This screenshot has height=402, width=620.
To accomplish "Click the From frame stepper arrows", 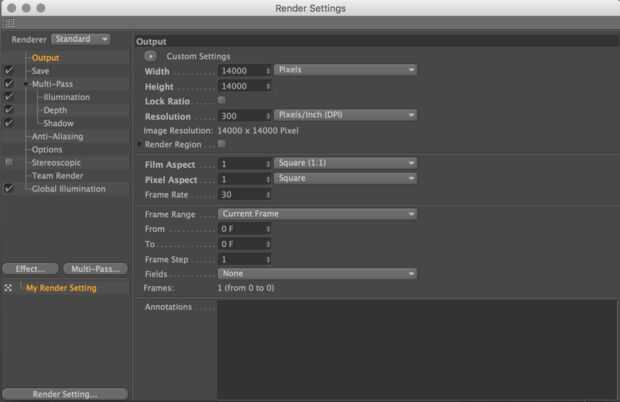I will click(x=268, y=229).
